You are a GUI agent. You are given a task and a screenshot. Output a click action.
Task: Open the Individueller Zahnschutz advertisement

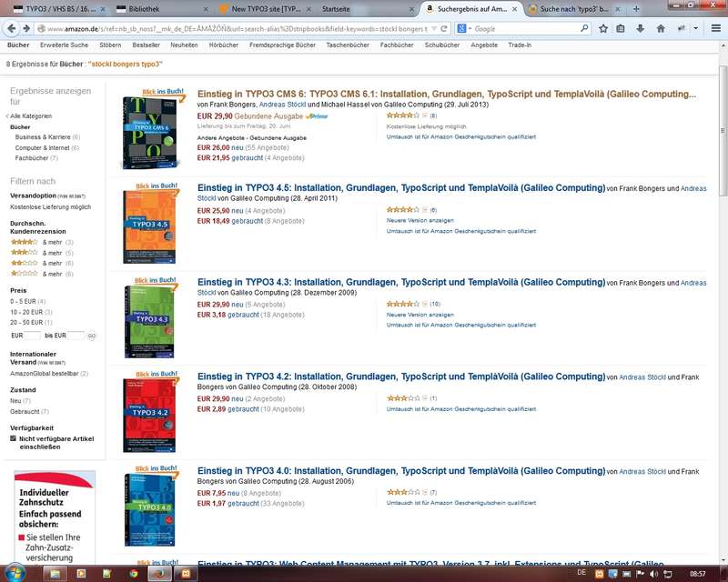click(55, 517)
